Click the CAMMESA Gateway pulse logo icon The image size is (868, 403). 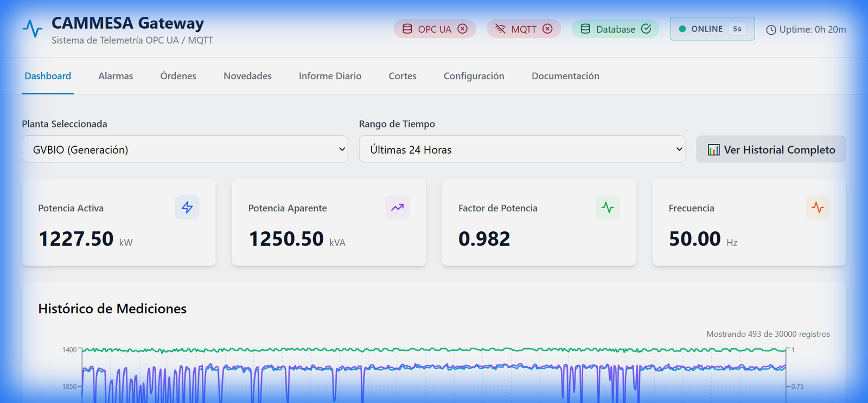(33, 29)
